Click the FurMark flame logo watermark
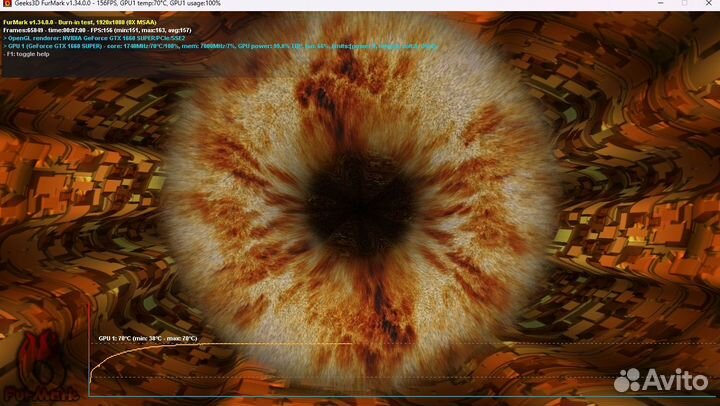The width and height of the screenshot is (720, 406). pos(41,367)
